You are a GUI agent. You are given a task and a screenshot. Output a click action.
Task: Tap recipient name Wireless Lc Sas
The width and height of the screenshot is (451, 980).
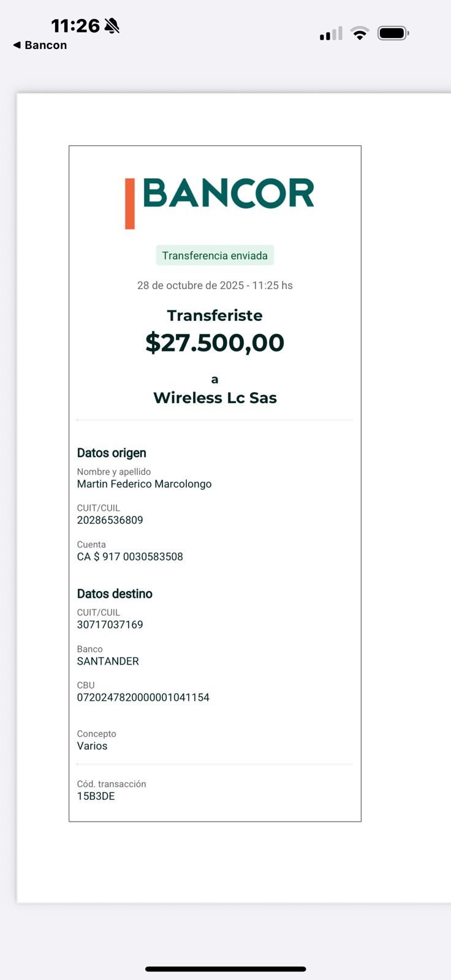click(214, 398)
